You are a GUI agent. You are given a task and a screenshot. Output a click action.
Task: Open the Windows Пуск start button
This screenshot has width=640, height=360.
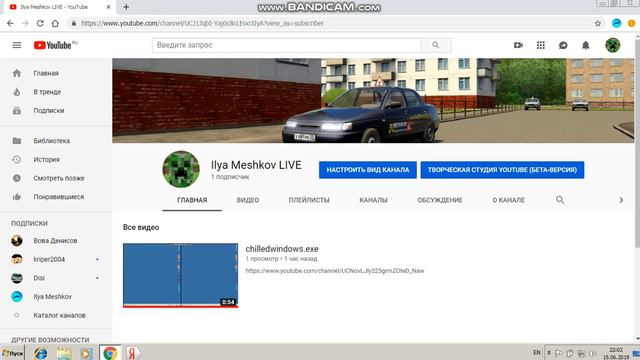tap(12, 353)
